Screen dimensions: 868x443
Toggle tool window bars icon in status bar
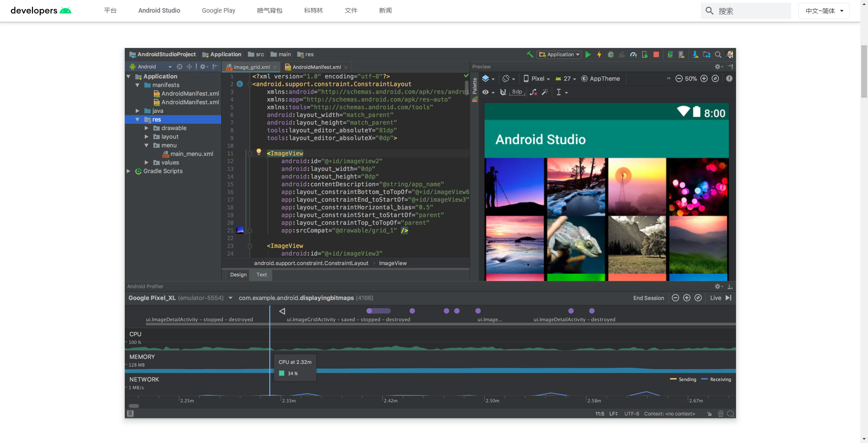click(x=130, y=414)
